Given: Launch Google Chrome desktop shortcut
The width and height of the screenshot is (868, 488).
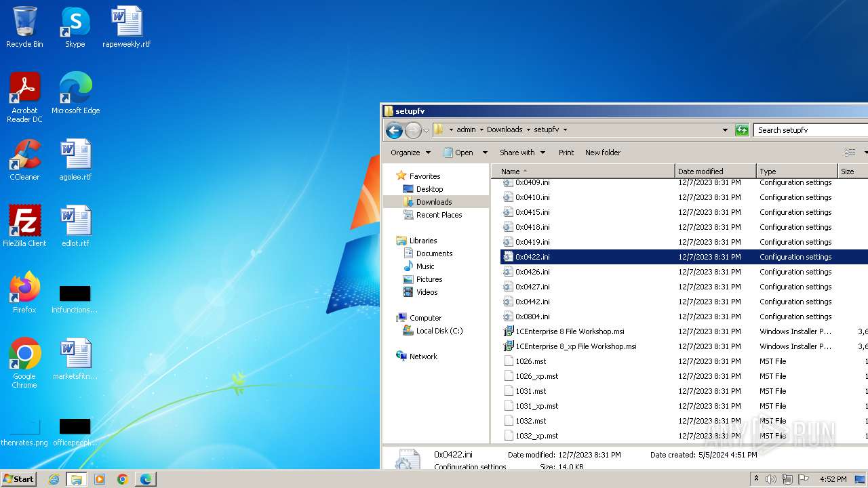Looking at the screenshot, I should [24, 363].
